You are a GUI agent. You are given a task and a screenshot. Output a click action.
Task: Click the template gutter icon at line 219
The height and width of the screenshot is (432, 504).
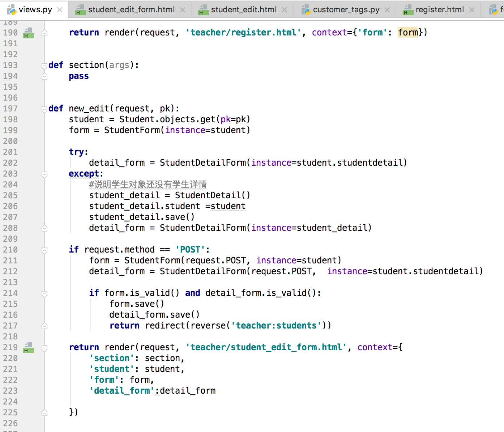tap(29, 348)
